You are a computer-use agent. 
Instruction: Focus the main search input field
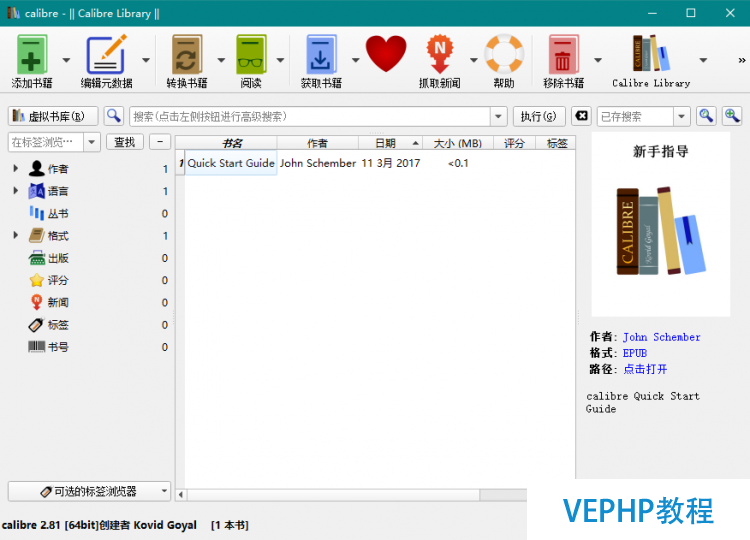click(310, 117)
